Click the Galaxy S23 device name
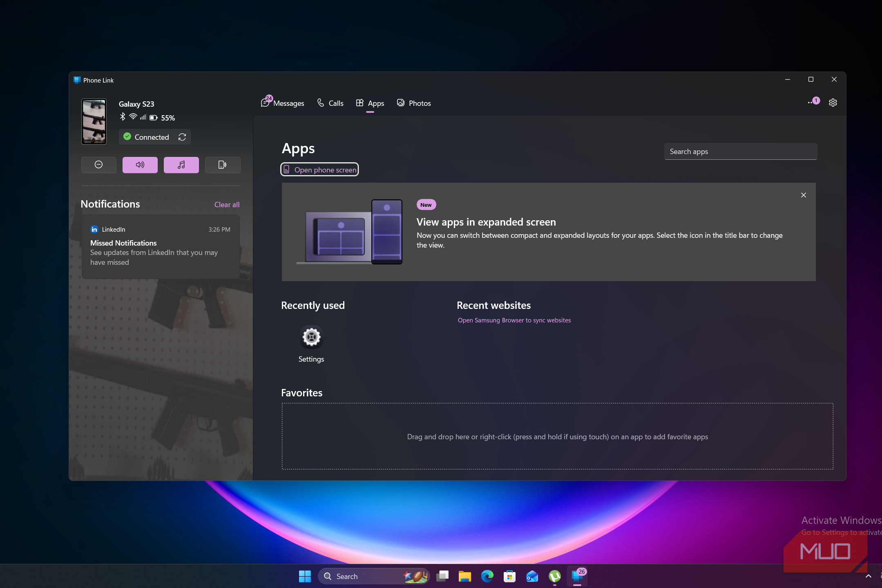The height and width of the screenshot is (588, 882). point(136,104)
